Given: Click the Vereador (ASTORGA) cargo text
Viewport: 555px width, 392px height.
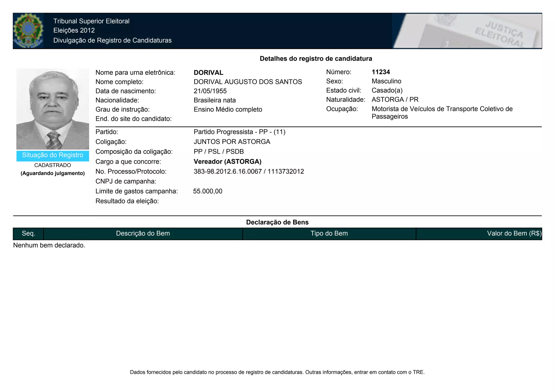Looking at the screenshot, I should 227,162.
